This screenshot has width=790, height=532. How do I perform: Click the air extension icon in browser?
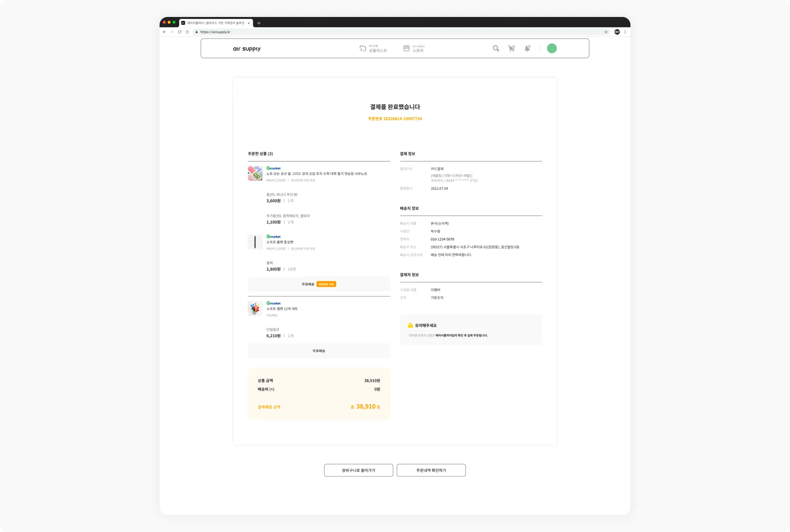pos(617,32)
